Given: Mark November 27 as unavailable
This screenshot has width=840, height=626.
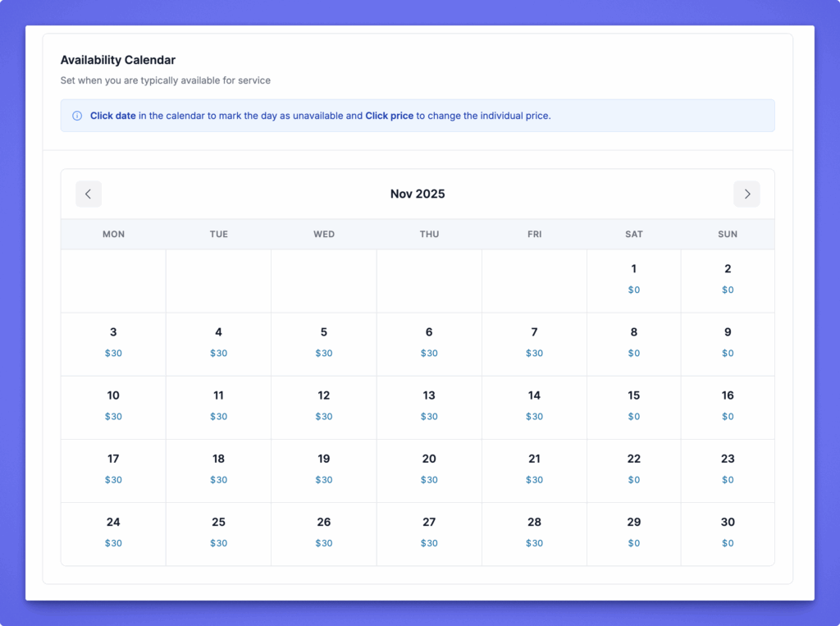Looking at the screenshot, I should coord(429,522).
